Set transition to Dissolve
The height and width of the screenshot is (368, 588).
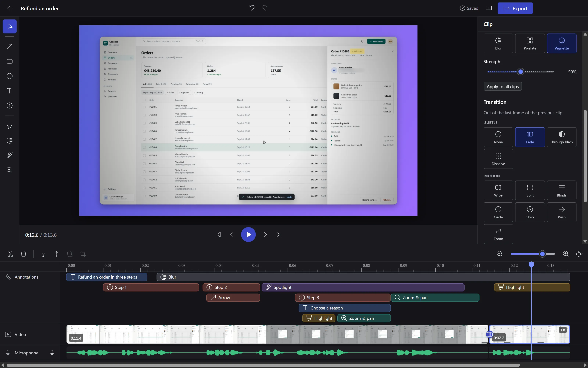tap(498, 159)
